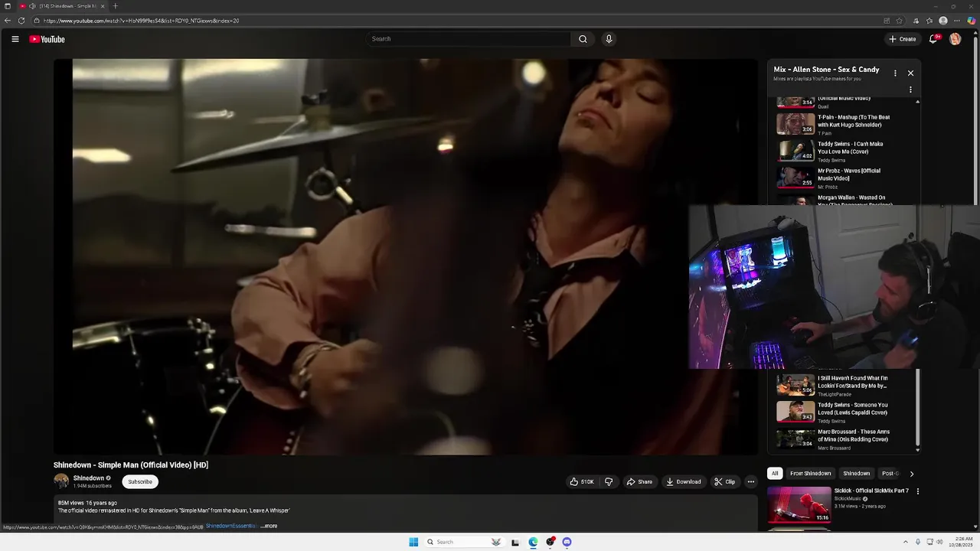Close the mix playlist panel
This screenshot has height=551, width=980.
910,73
